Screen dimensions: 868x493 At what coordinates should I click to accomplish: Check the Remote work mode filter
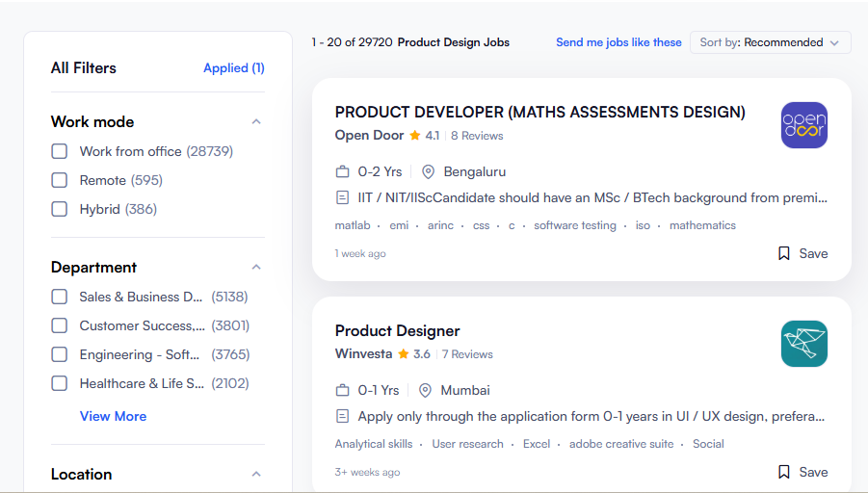[59, 180]
